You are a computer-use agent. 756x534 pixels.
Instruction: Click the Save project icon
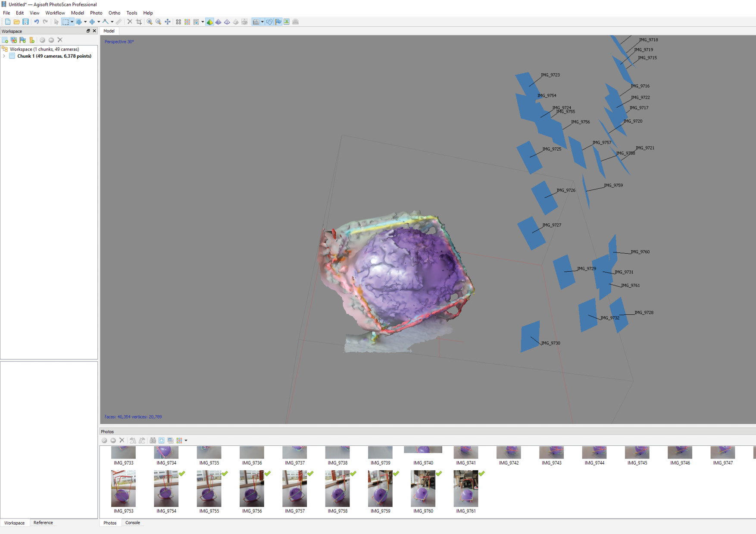point(25,22)
